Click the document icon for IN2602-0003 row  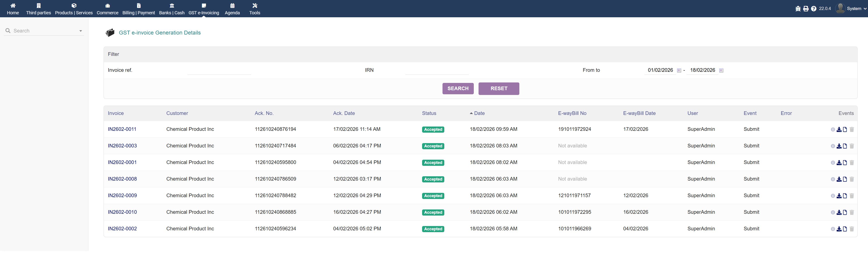[x=845, y=146]
